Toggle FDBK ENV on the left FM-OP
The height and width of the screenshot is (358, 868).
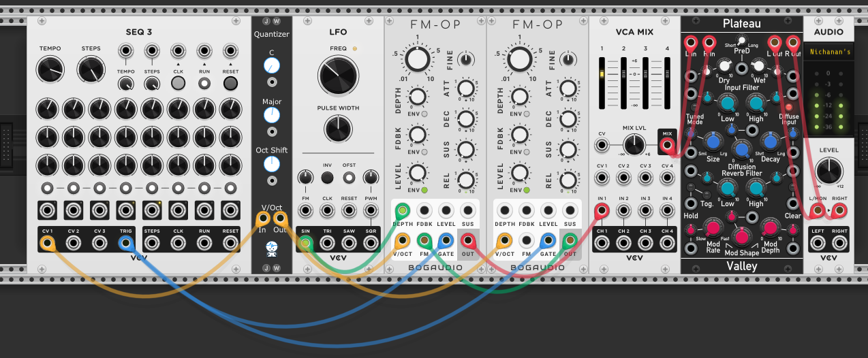click(x=424, y=152)
